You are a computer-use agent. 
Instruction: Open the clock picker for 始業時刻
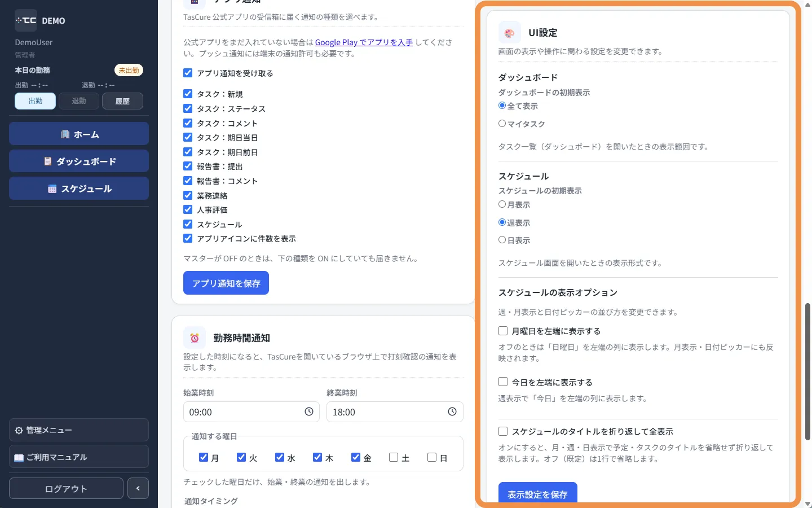[x=309, y=412]
